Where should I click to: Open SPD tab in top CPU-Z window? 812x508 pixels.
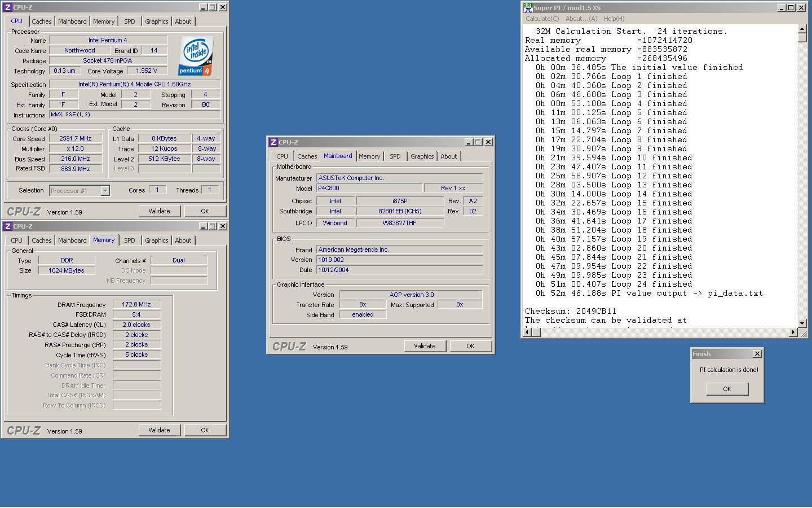click(x=129, y=21)
